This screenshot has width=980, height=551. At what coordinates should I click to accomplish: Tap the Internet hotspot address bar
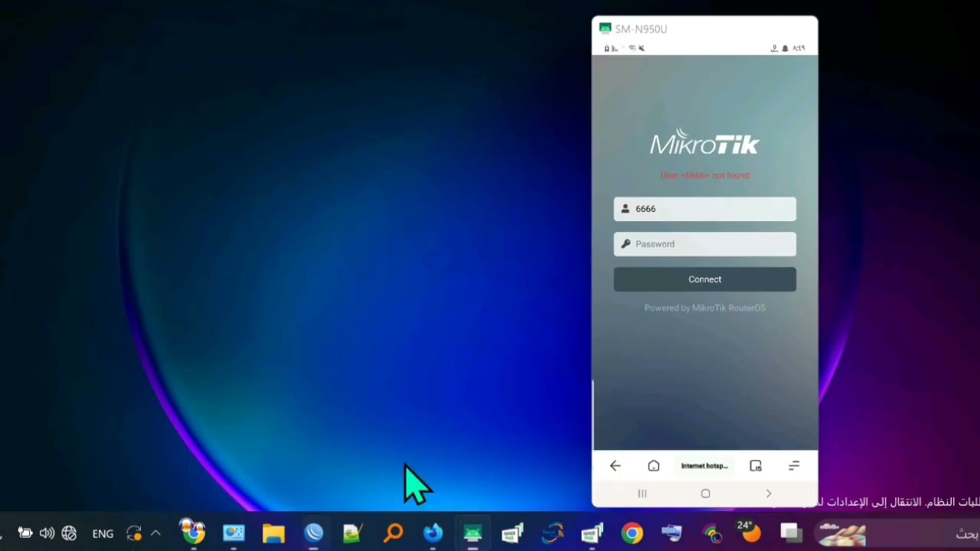tap(704, 465)
